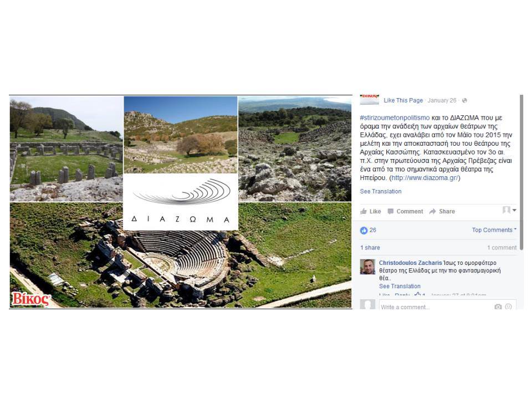
Task: Click See Translation under Christodoulos' comment
Action: coord(400,286)
